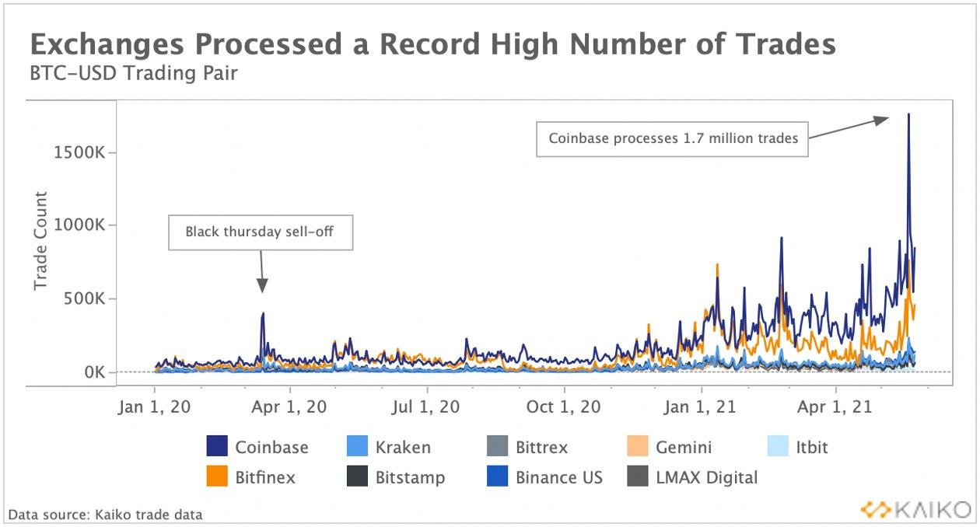Click the Kaiko logo icon
The image size is (980, 527).
click(875, 510)
